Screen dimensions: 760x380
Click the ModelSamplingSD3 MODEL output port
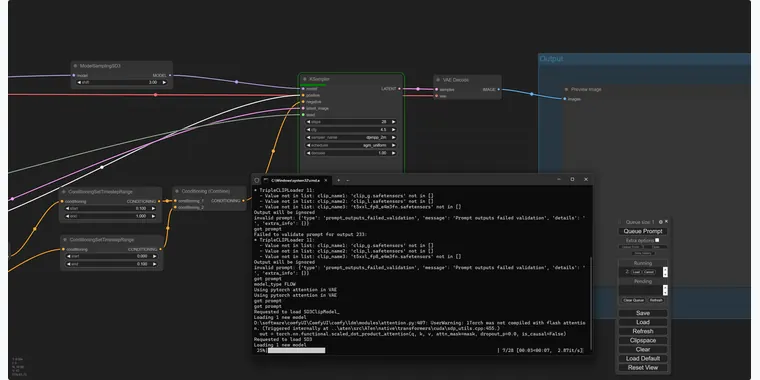tap(170, 75)
